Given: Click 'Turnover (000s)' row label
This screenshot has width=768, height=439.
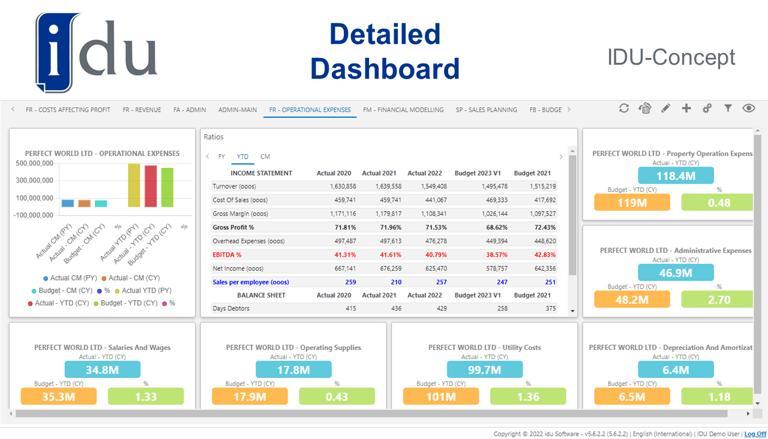Looking at the screenshot, I should [x=234, y=187].
